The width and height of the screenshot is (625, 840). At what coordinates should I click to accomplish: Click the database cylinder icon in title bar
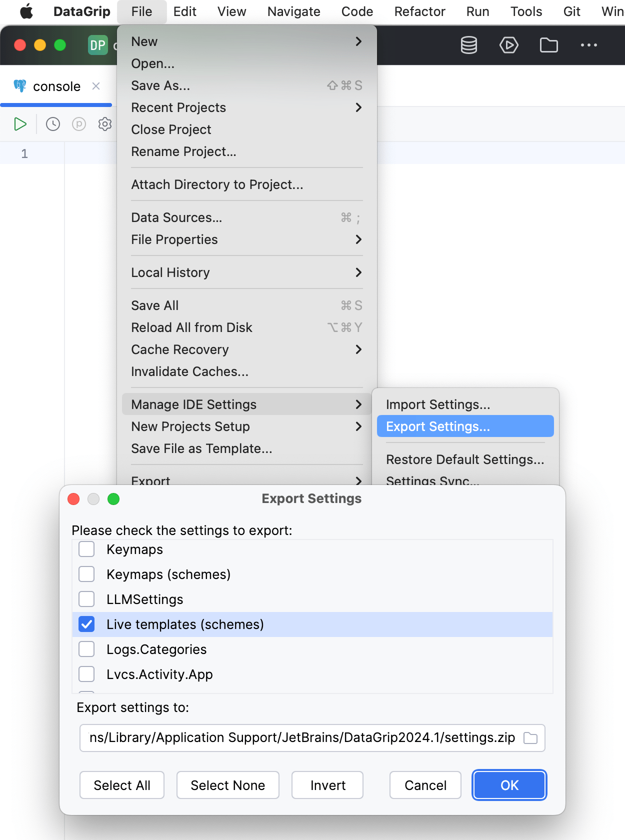(x=468, y=45)
